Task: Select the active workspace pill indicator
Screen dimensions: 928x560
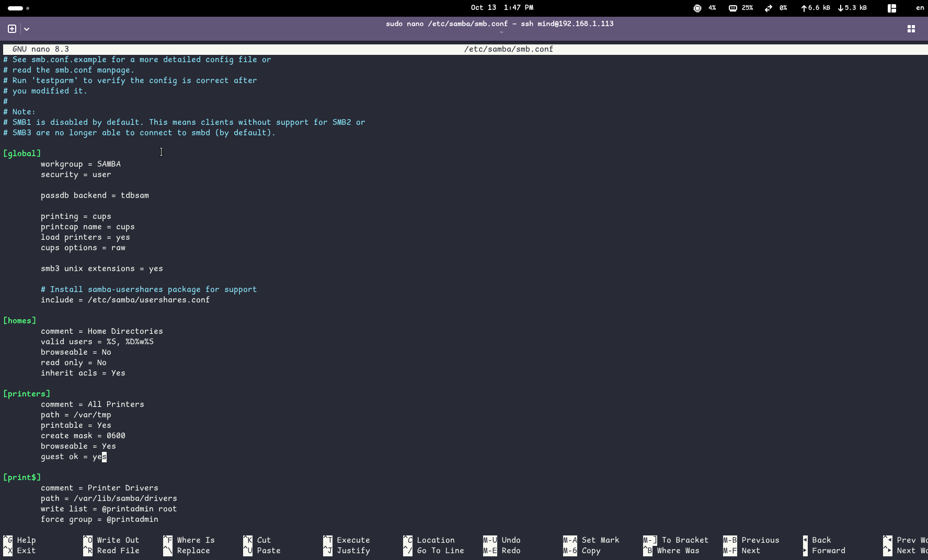Action: 15,8
